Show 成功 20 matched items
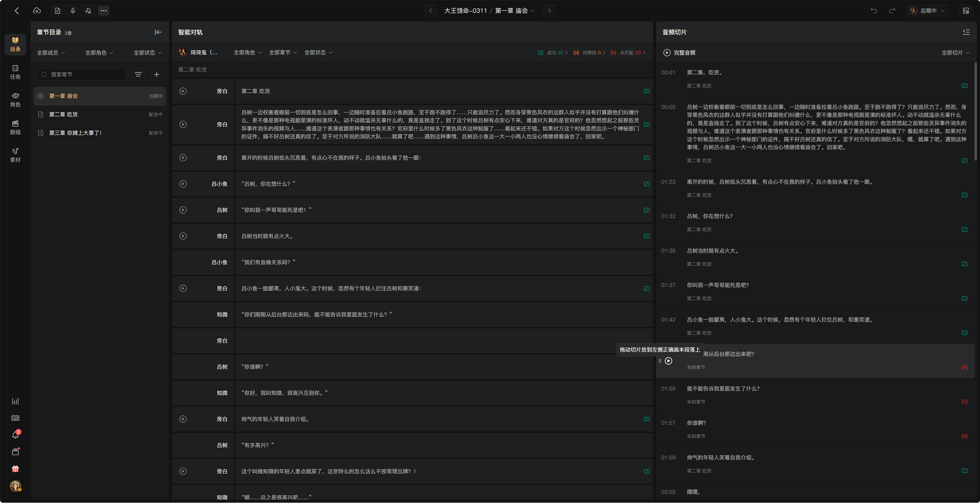This screenshot has width=980, height=503. pyautogui.click(x=553, y=53)
